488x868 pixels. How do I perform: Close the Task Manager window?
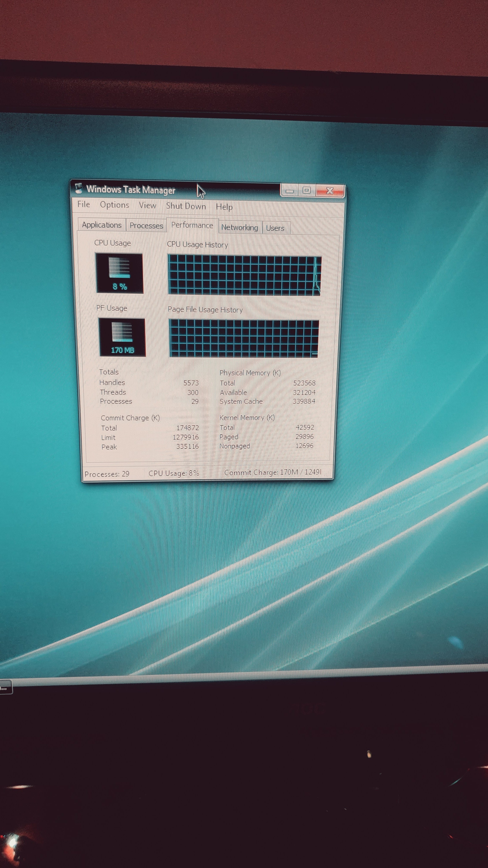coord(330,191)
